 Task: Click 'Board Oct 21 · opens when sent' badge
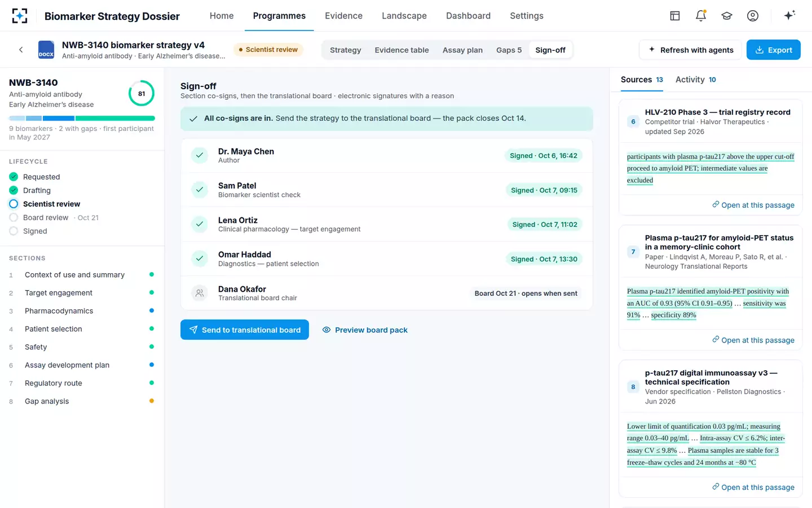coord(526,294)
